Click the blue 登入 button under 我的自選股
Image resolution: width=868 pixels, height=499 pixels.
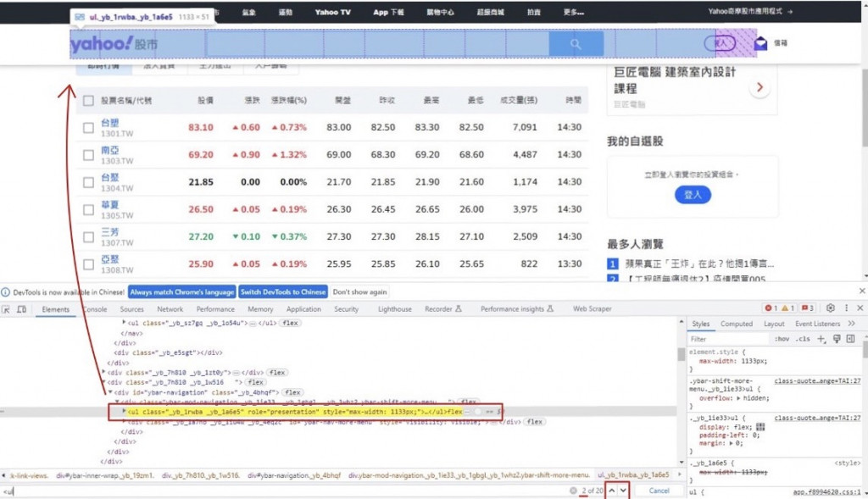693,195
